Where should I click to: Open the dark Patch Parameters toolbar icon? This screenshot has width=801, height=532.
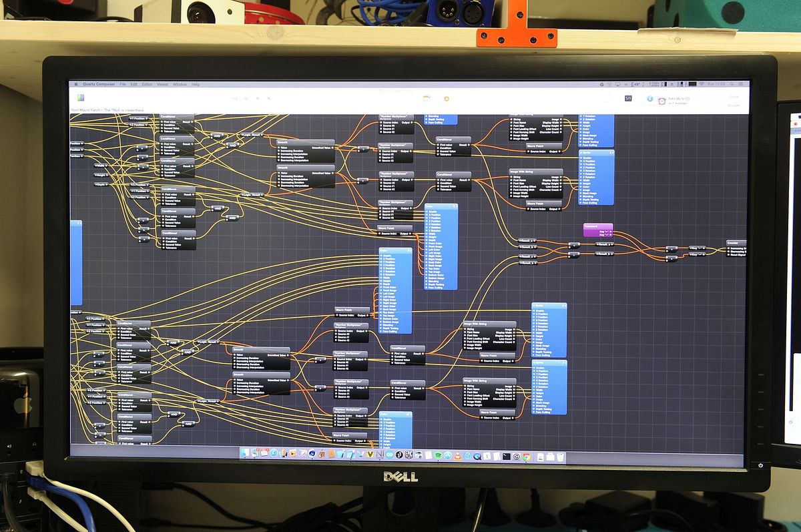(x=628, y=99)
